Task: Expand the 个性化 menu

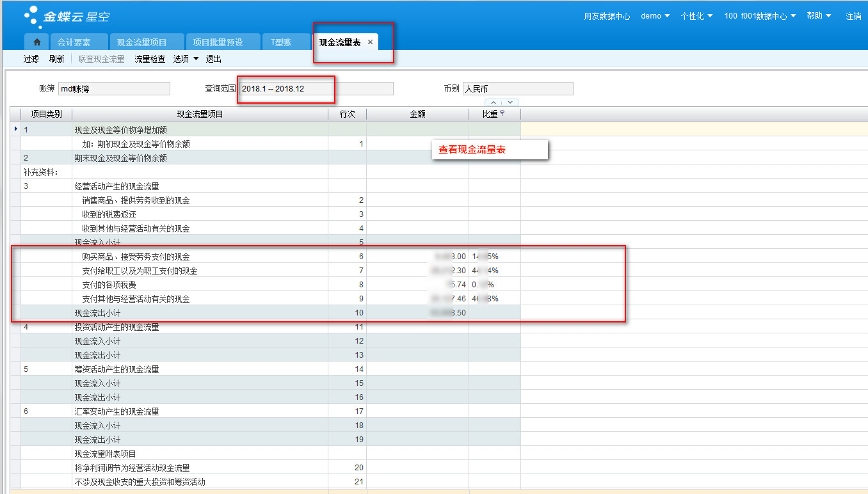Action: coord(696,16)
